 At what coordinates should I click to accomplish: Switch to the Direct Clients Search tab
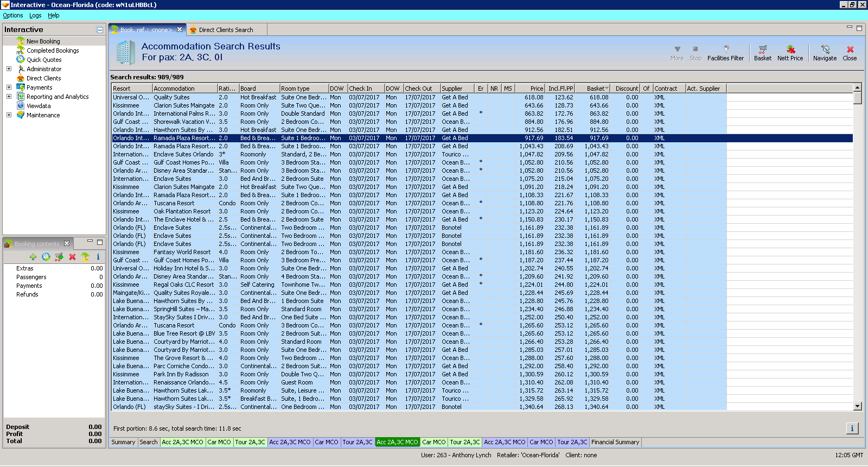coord(225,30)
